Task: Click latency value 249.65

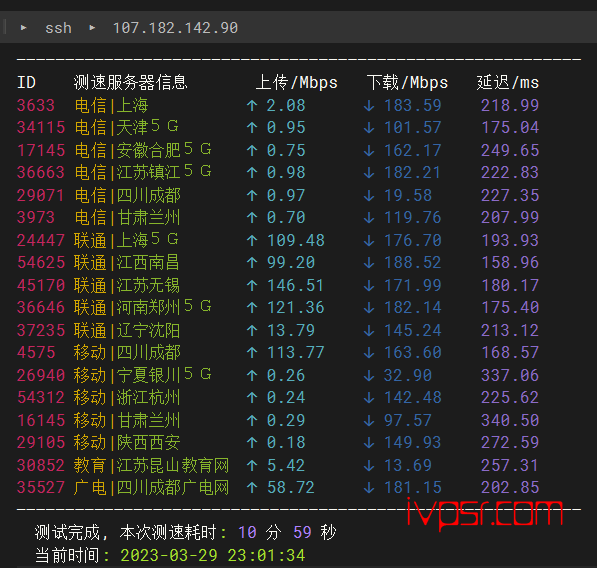Action: point(510,150)
